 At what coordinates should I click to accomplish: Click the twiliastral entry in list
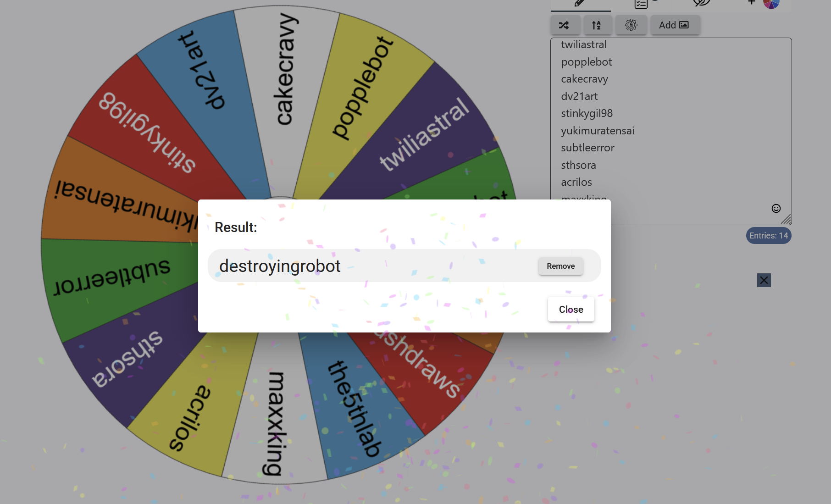(583, 44)
